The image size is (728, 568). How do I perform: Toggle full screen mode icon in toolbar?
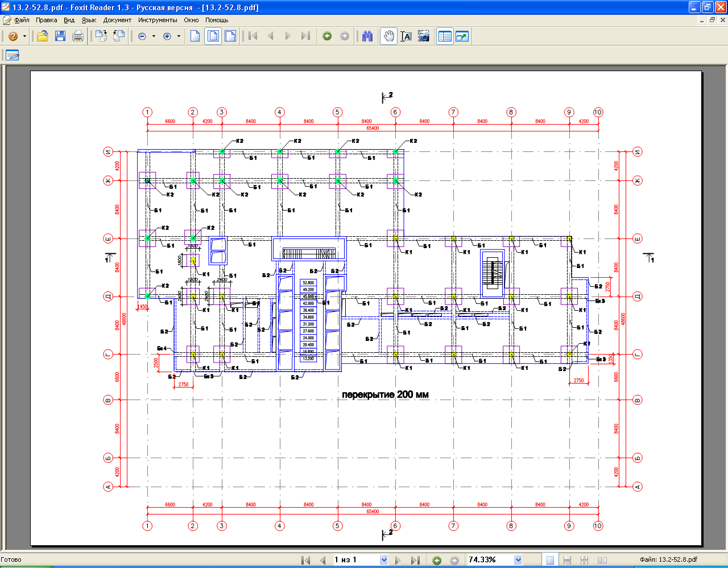tap(462, 36)
